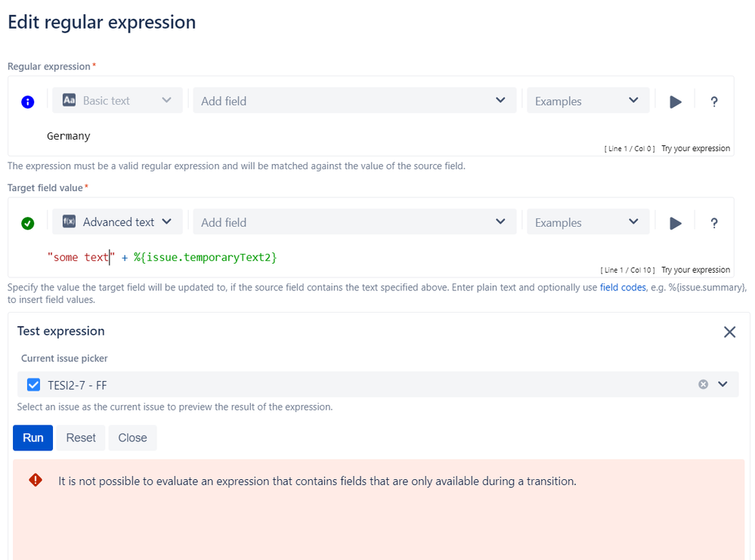Toggle the TESI2-7 - FF checkbox
This screenshot has width=755, height=560.
(x=33, y=385)
